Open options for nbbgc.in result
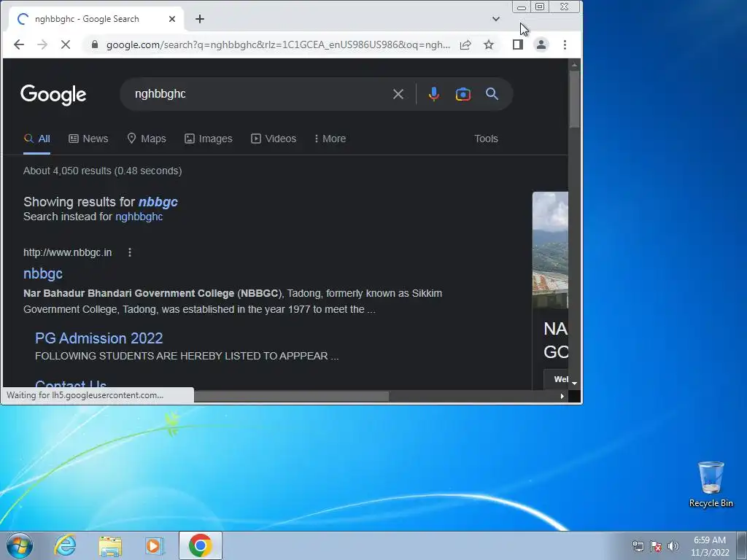The image size is (747, 560). tap(130, 252)
